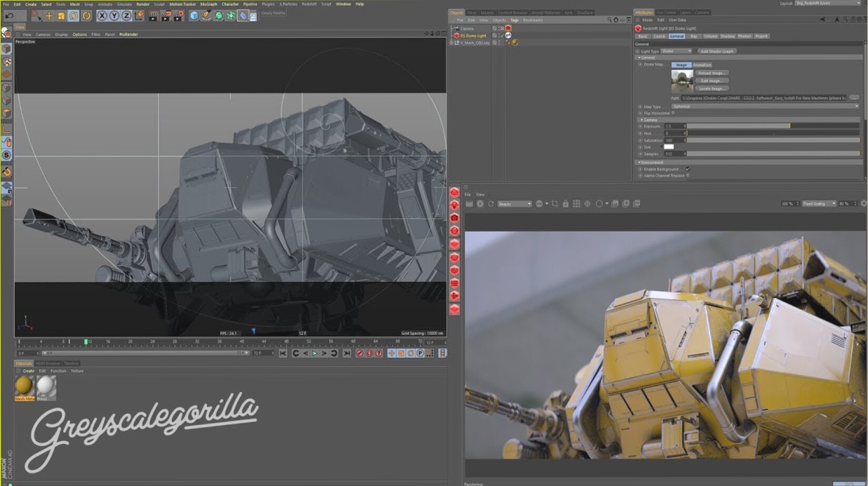The height and width of the screenshot is (486, 868).
Task: Lock the X axis in the top toolbar
Action: click(x=102, y=15)
